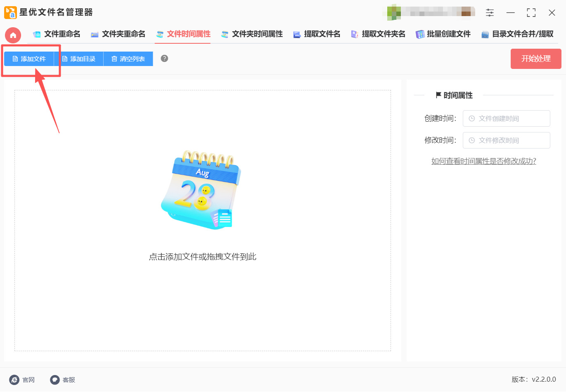Viewport: 566px width, 392px height.
Task: Select the 目录文件合并/提取 tab
Action: [x=517, y=34]
